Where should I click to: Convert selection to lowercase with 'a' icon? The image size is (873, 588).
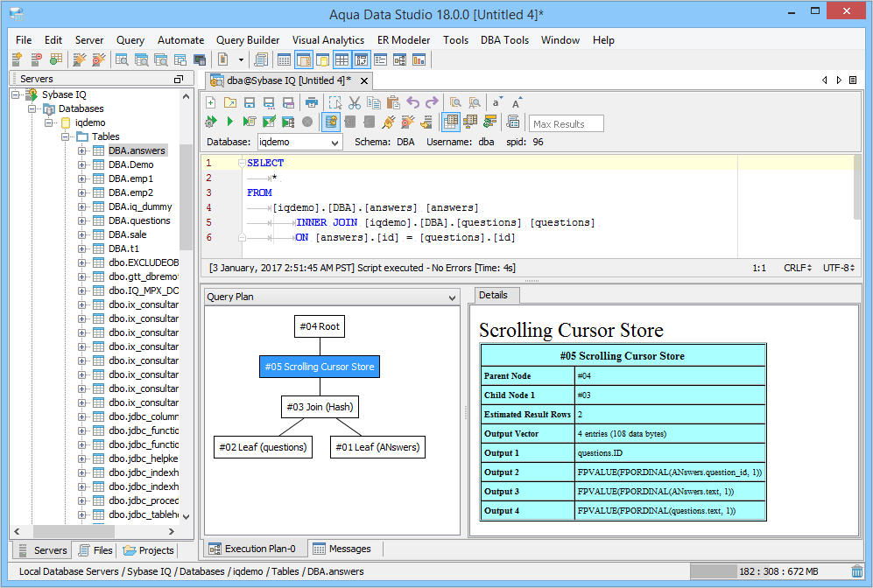point(496,102)
